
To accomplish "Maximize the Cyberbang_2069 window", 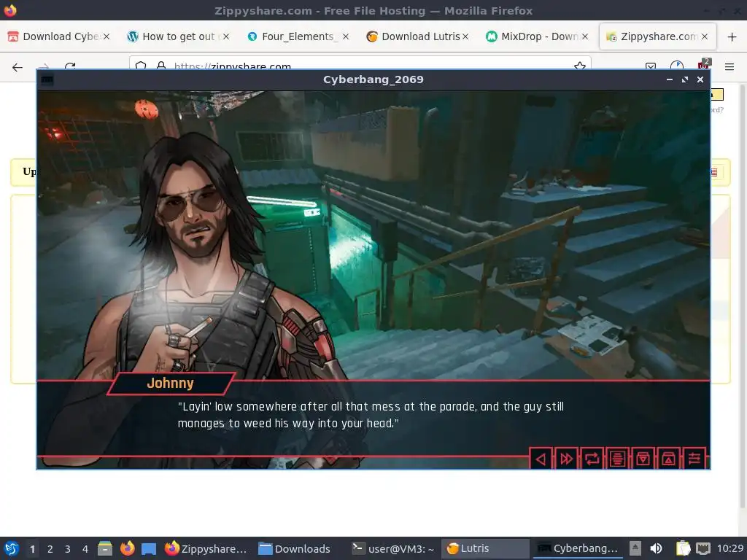I will [684, 79].
